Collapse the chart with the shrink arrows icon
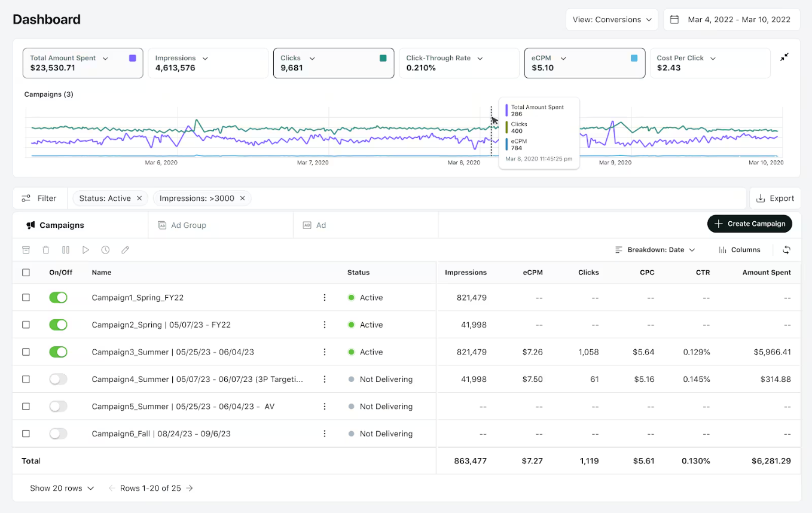The width and height of the screenshot is (812, 513). pyautogui.click(x=784, y=57)
